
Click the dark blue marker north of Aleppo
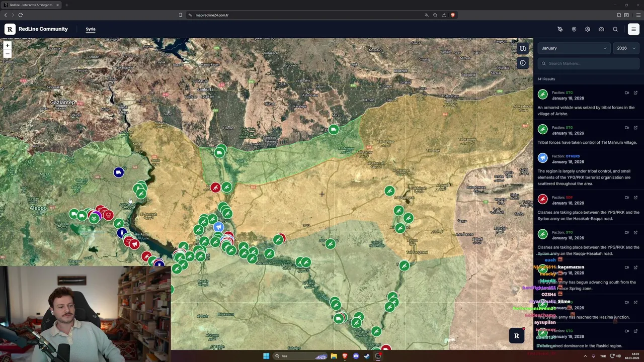point(118,173)
